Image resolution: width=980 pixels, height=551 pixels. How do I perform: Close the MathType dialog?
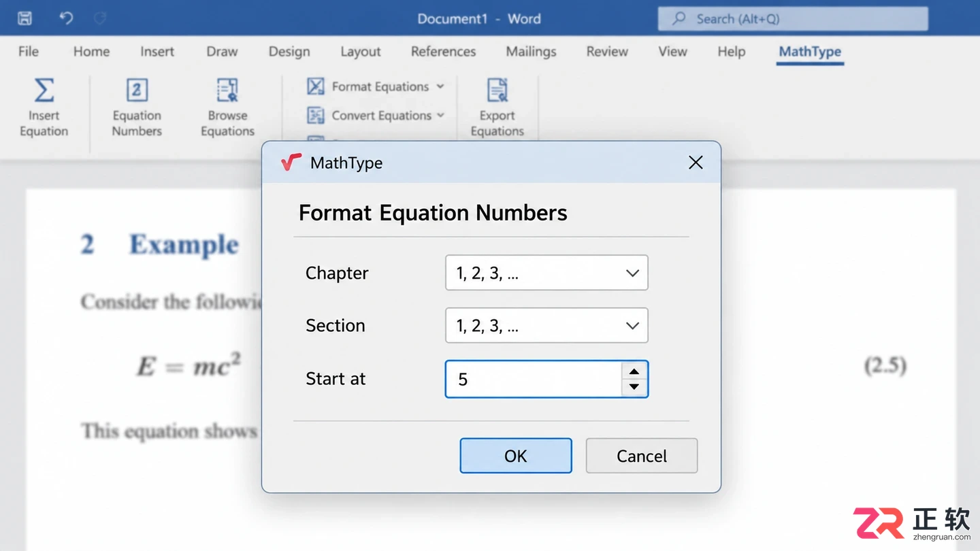696,163
